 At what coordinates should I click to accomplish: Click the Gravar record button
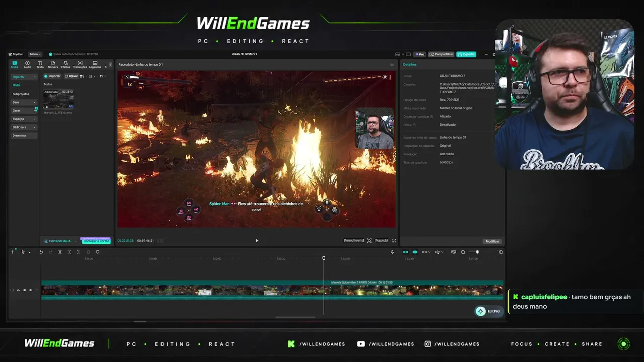click(71, 76)
